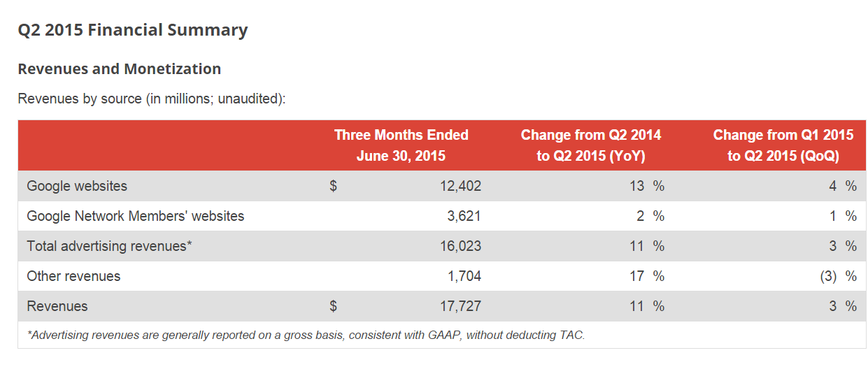Image resolution: width=868 pixels, height=383 pixels.
Task: Select the Change from Q1 2015 QoQ header
Action: pyautogui.click(x=783, y=145)
